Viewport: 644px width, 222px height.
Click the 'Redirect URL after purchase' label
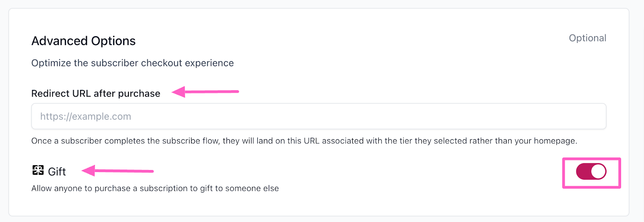(96, 93)
